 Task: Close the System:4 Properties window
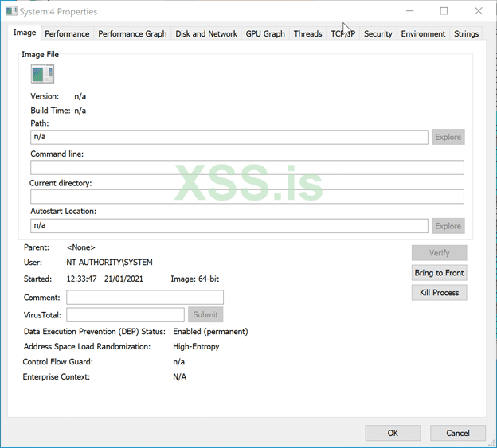coord(479,11)
